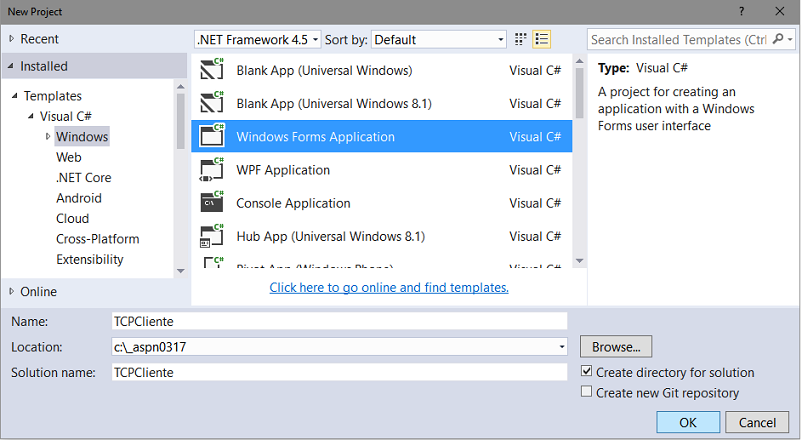
Task: Click the template list scrollbar thumb
Action: [x=579, y=93]
